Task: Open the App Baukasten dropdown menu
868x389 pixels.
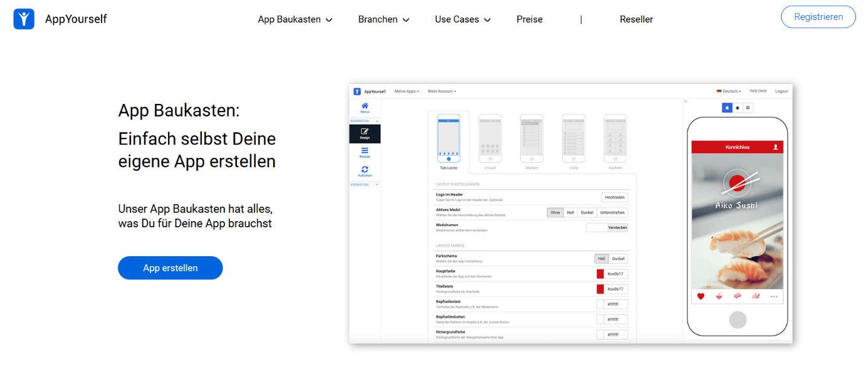Action: coord(295,19)
